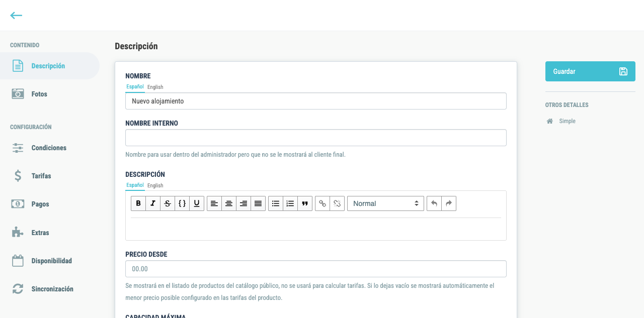Select Español tab under Descripción field
Image resolution: width=644 pixels, height=318 pixels.
coord(135,185)
